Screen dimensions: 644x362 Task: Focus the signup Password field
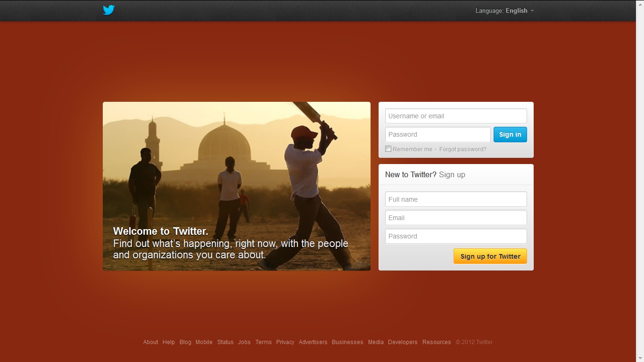(x=456, y=236)
